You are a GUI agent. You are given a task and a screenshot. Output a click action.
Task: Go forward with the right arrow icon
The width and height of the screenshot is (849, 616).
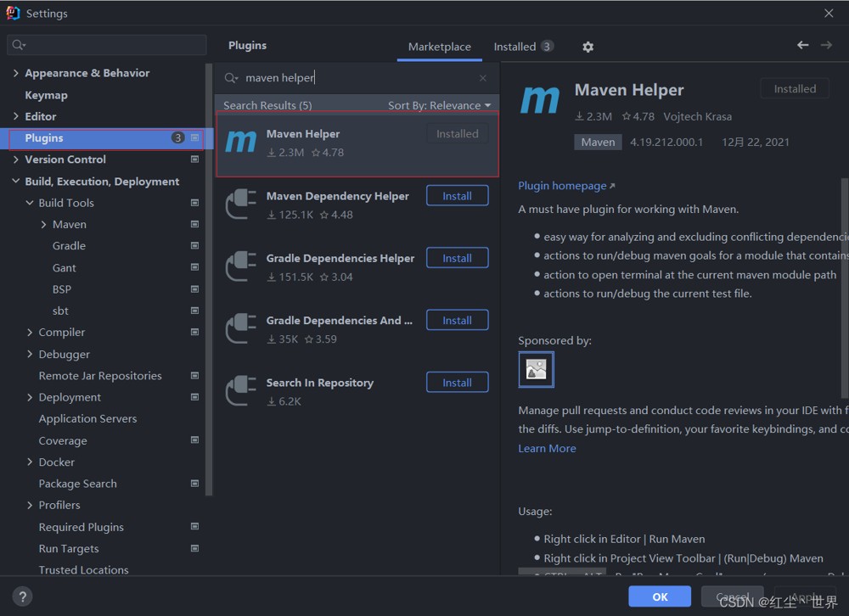(x=826, y=45)
